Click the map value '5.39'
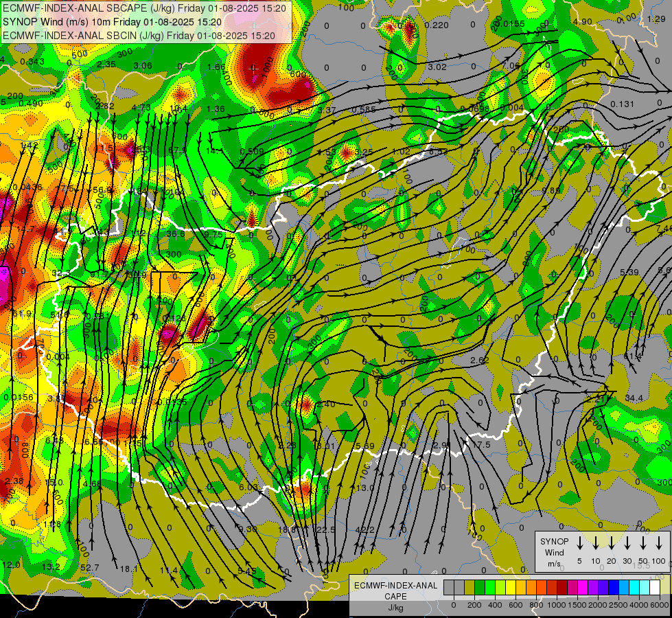The width and height of the screenshot is (672, 618). point(629,273)
